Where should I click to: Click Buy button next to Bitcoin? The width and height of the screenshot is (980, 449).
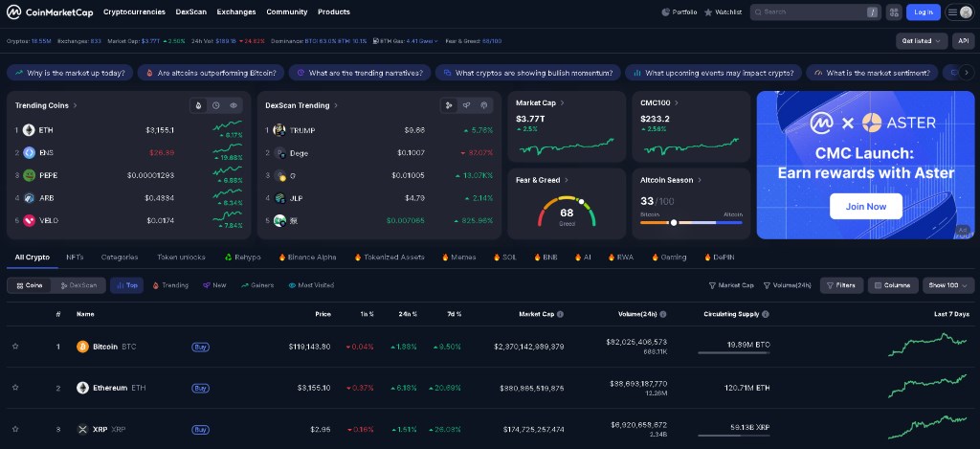[x=200, y=347]
